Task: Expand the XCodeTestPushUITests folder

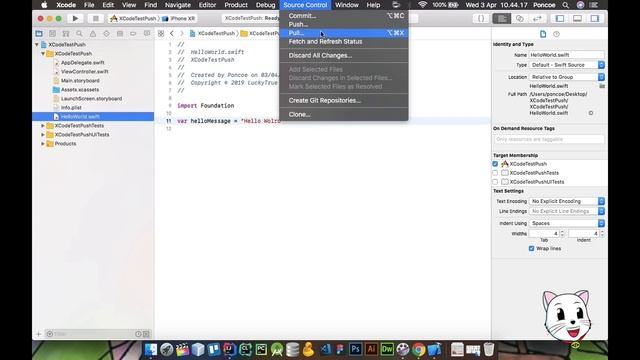Action: point(43,135)
